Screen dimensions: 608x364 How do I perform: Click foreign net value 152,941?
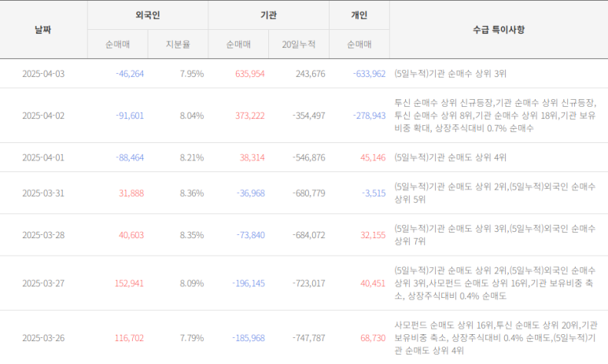click(129, 283)
